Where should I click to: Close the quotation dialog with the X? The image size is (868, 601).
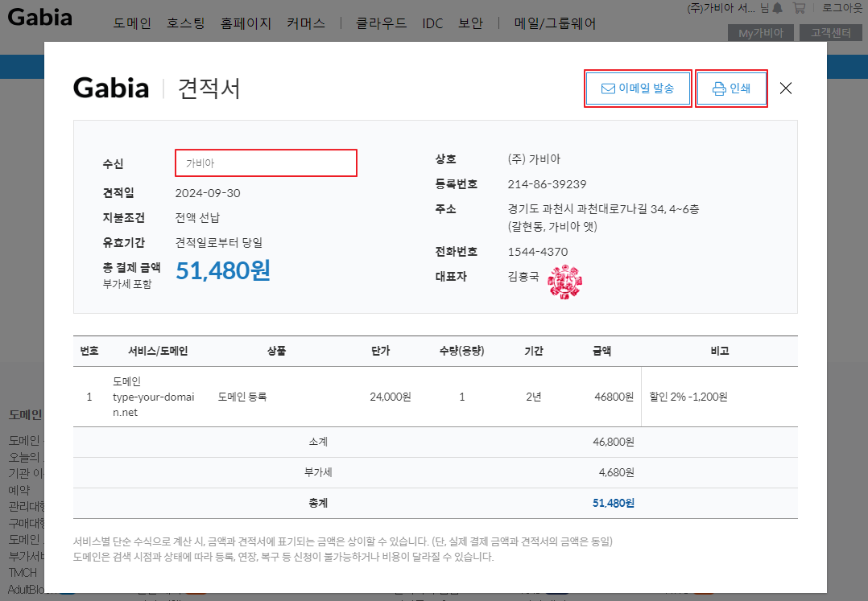[786, 89]
